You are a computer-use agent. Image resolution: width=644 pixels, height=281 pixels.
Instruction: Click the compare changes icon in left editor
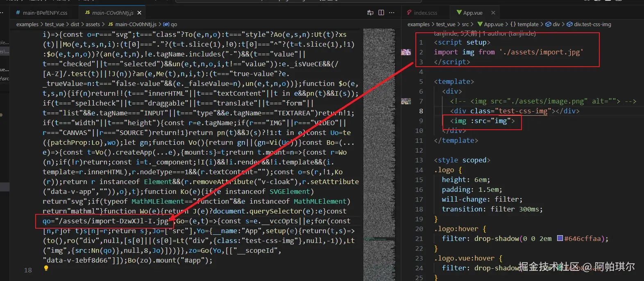pos(370,13)
